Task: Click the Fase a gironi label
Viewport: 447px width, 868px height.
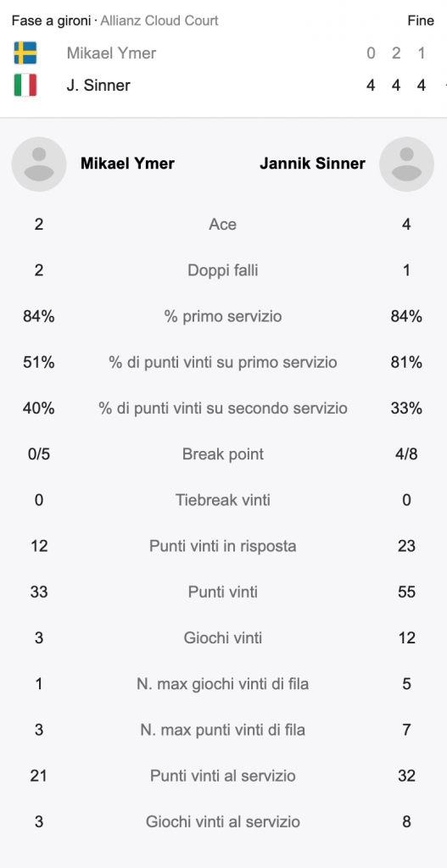Action: (51, 21)
